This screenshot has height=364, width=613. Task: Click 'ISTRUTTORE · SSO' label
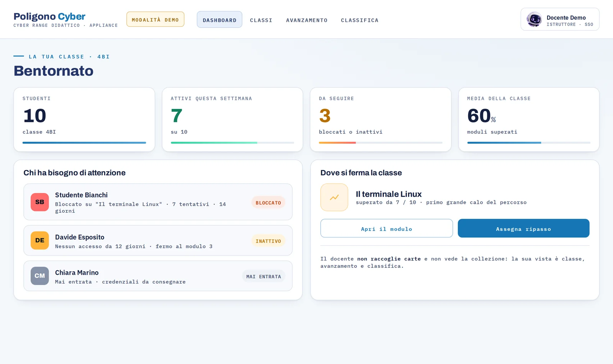pyautogui.click(x=570, y=25)
